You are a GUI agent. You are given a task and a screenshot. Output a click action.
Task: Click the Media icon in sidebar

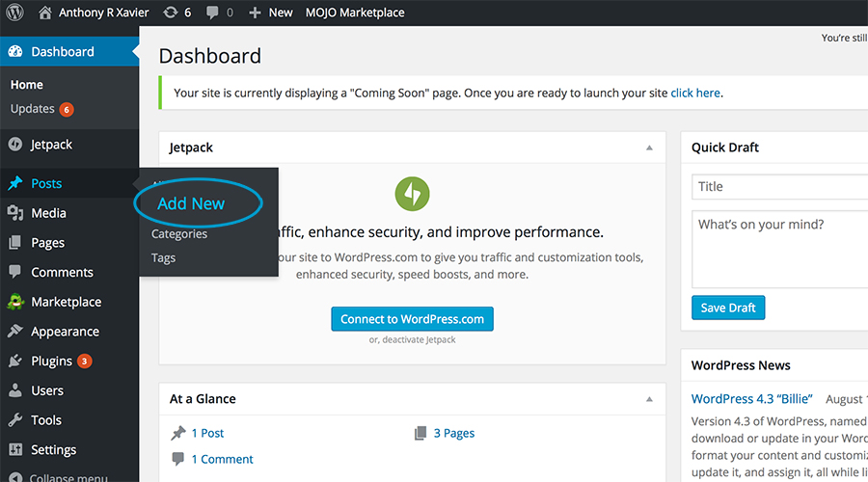click(x=15, y=213)
